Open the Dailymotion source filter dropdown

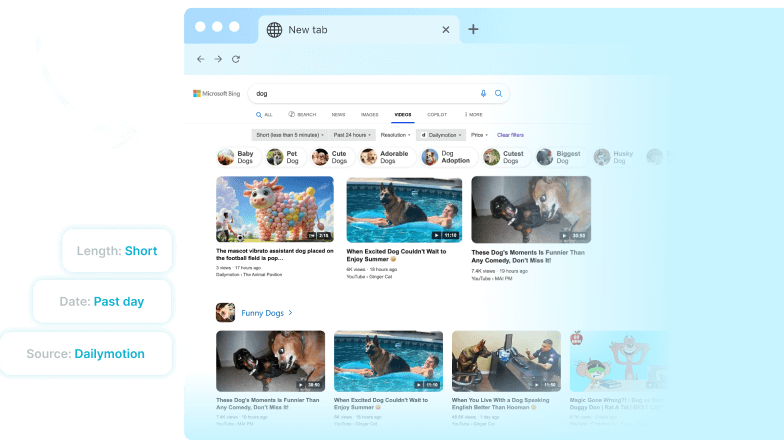coord(440,134)
